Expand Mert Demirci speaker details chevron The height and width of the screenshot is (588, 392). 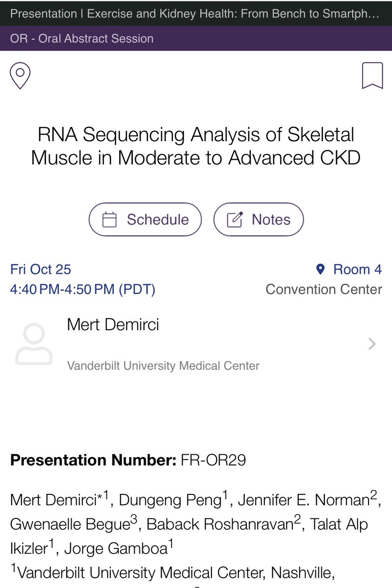372,344
